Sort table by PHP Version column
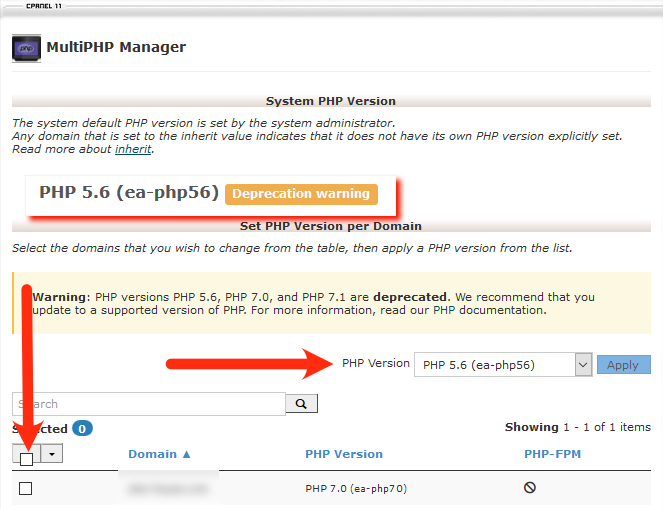This screenshot has height=509, width=663. (x=344, y=454)
